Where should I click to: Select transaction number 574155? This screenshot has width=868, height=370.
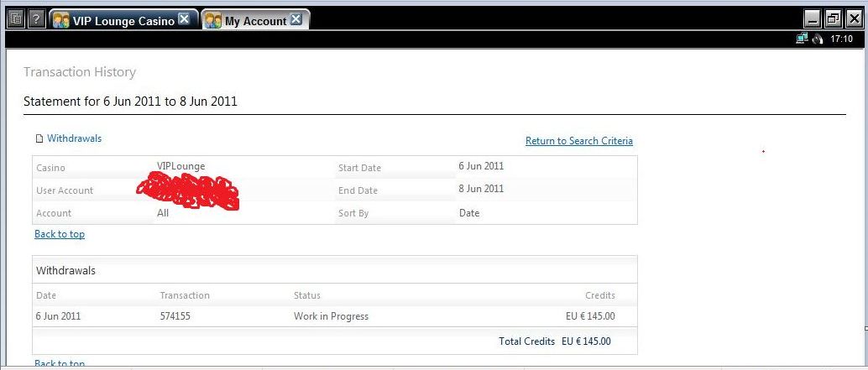pos(175,316)
